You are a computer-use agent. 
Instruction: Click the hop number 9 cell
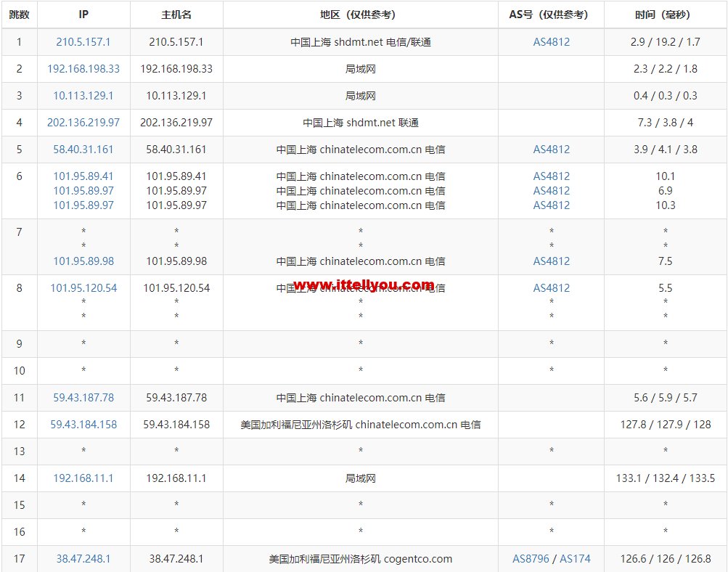tap(19, 344)
